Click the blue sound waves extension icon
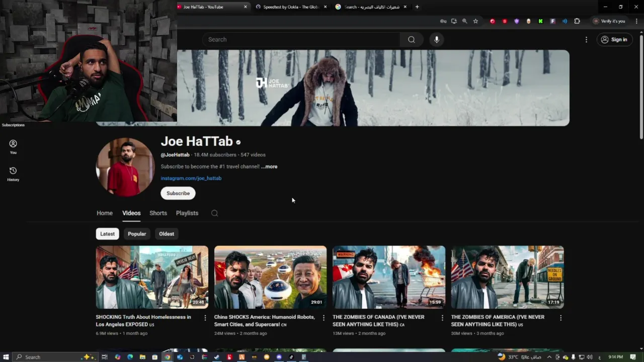 [x=565, y=21]
